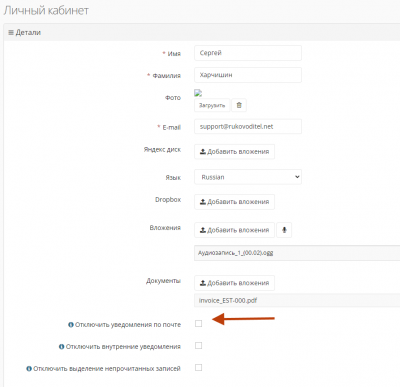Screen dimensions: 400x387
Task: Click Добавить вложения in Вложения row
Action: pos(234,230)
